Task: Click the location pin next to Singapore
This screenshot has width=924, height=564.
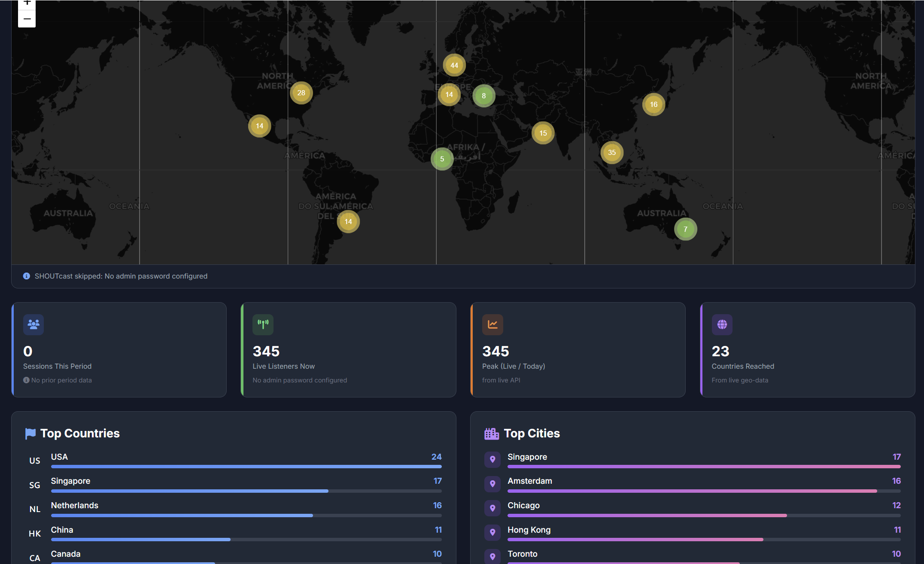Action: (492, 459)
